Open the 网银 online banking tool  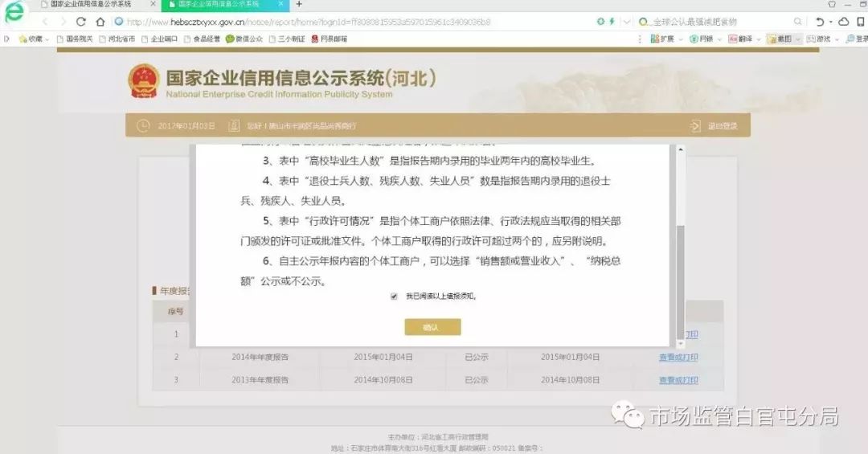tap(701, 39)
